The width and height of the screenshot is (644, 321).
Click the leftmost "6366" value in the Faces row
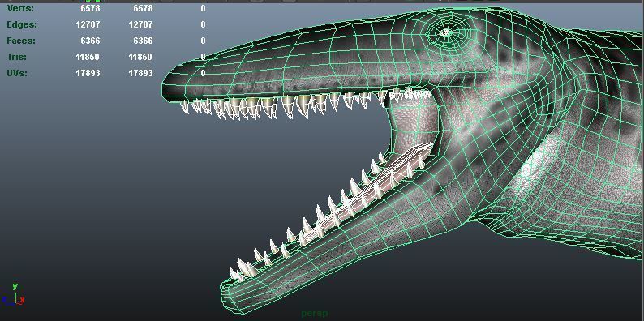click(x=90, y=41)
